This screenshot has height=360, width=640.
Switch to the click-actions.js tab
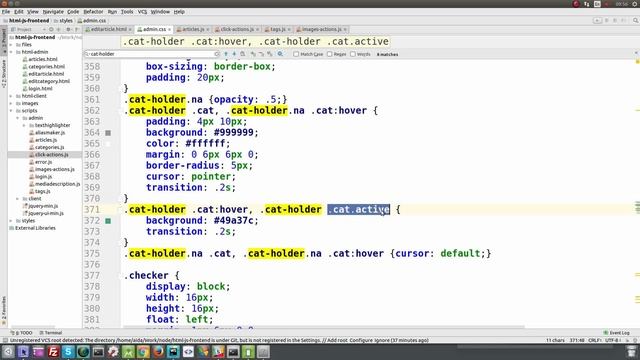tap(237, 29)
